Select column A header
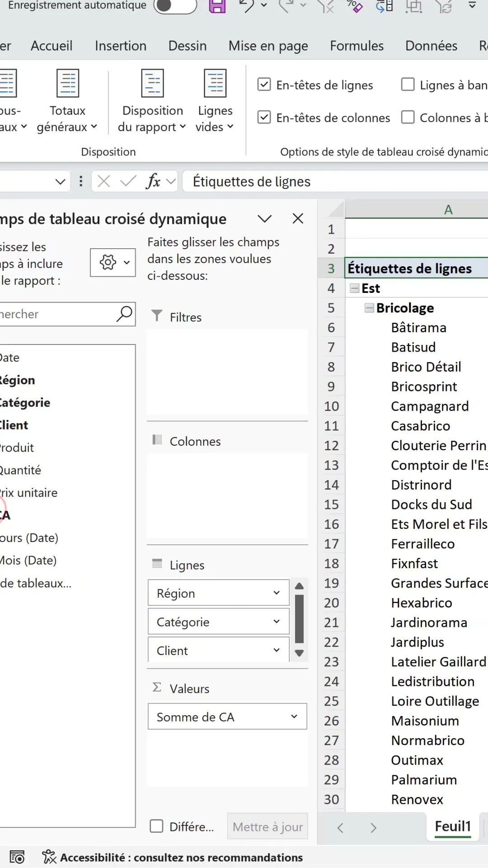The height and width of the screenshot is (868, 488). [x=417, y=210]
